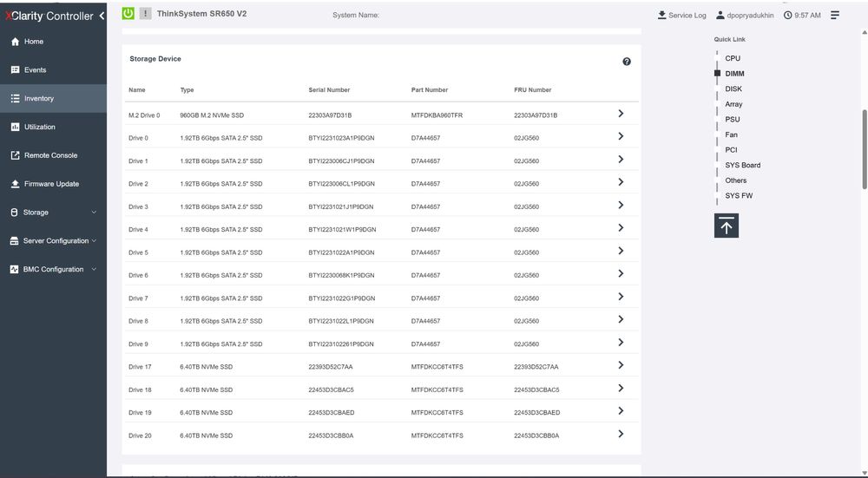Screen dimensions: 868x478
Task: Expand details for Drive 0 row
Action: (x=621, y=136)
